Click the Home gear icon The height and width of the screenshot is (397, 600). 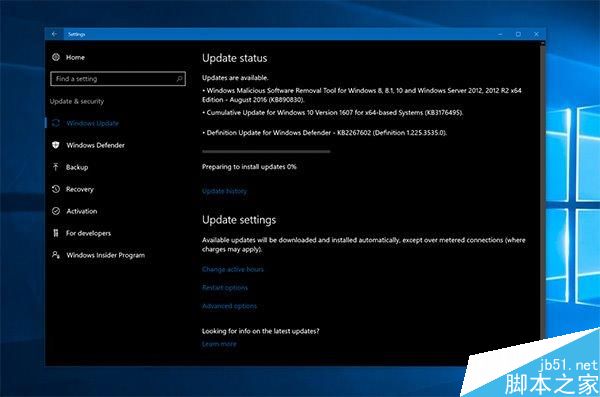coord(56,57)
